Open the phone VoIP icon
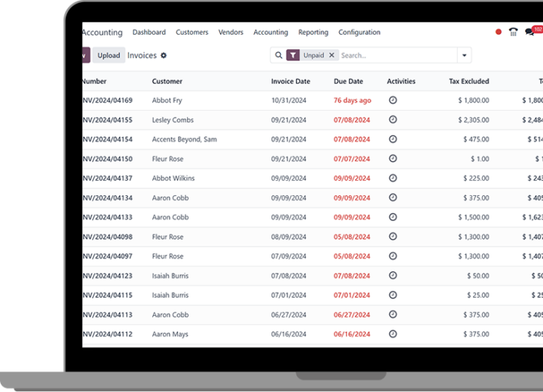 pyautogui.click(x=514, y=32)
